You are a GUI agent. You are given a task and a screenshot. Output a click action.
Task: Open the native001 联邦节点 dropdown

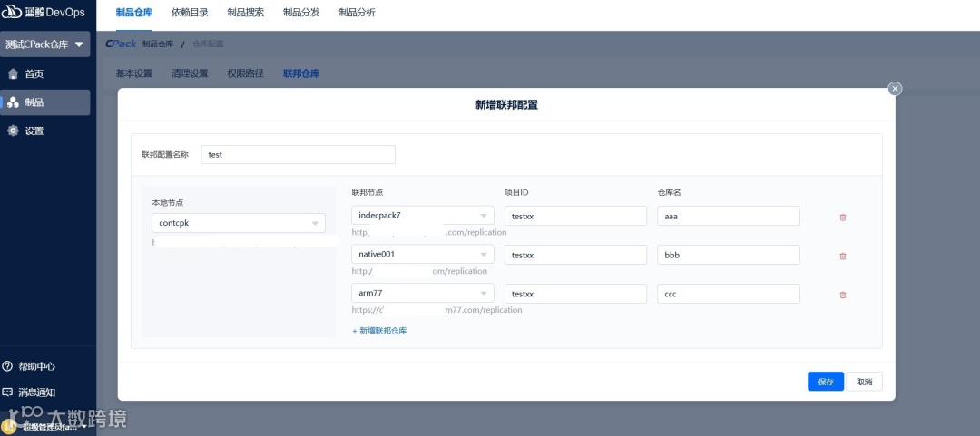pyautogui.click(x=423, y=254)
